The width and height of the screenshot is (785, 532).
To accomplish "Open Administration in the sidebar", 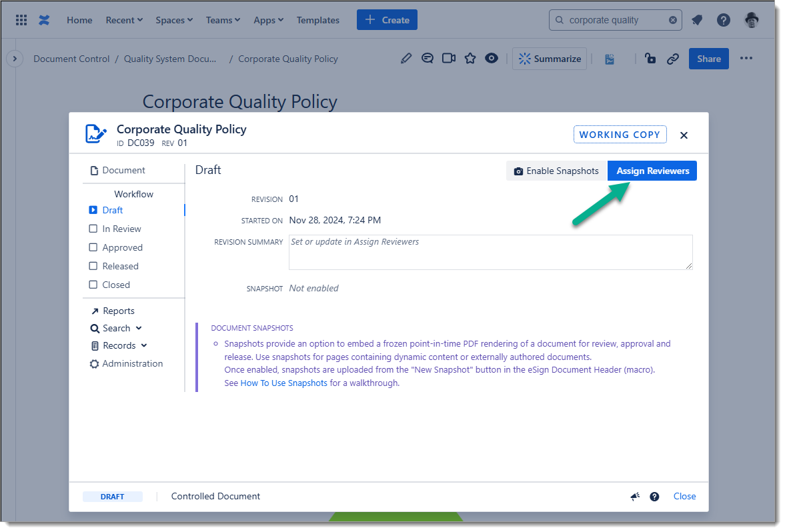I will point(132,363).
